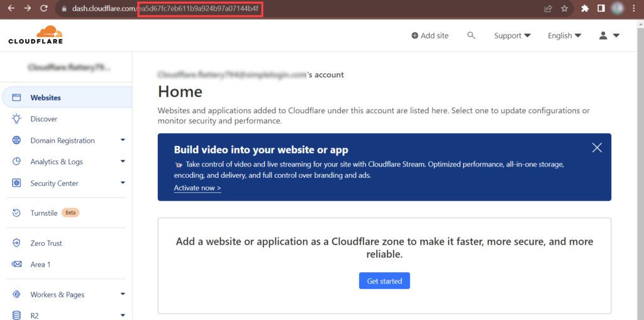Screen dimensions: 644x320
Task: Expand Analytics & Logs submenu arrow
Action: tap(123, 162)
